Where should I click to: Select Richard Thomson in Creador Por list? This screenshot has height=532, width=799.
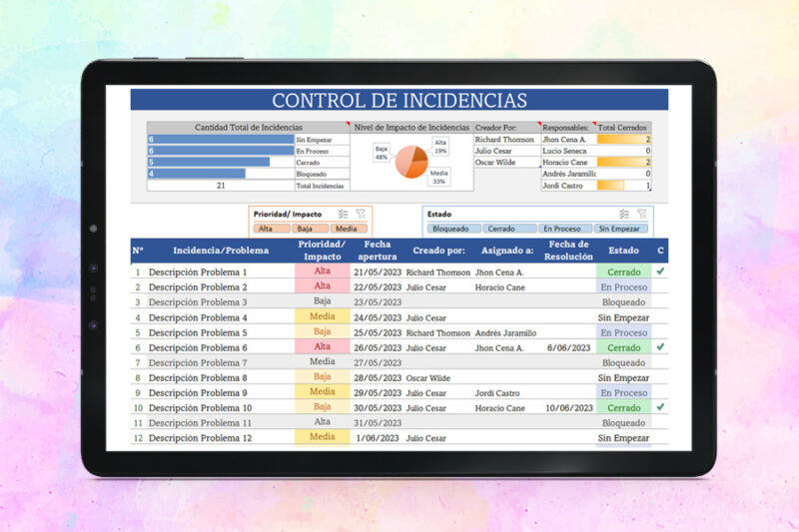pyautogui.click(x=504, y=140)
